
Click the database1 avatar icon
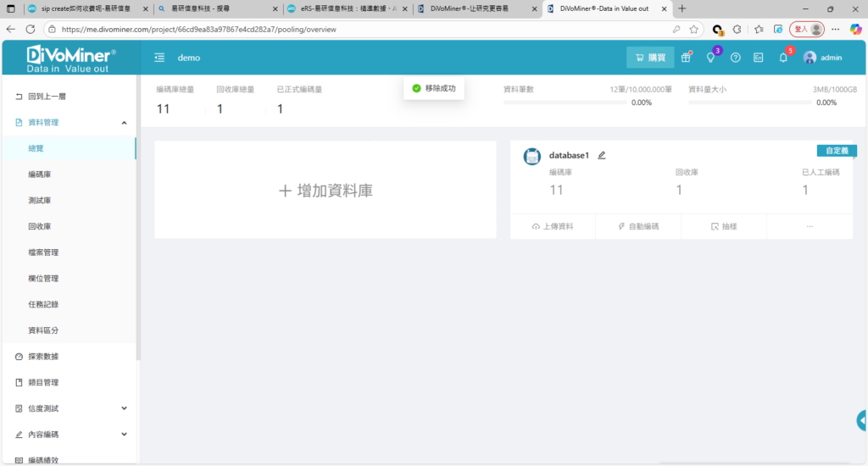532,157
